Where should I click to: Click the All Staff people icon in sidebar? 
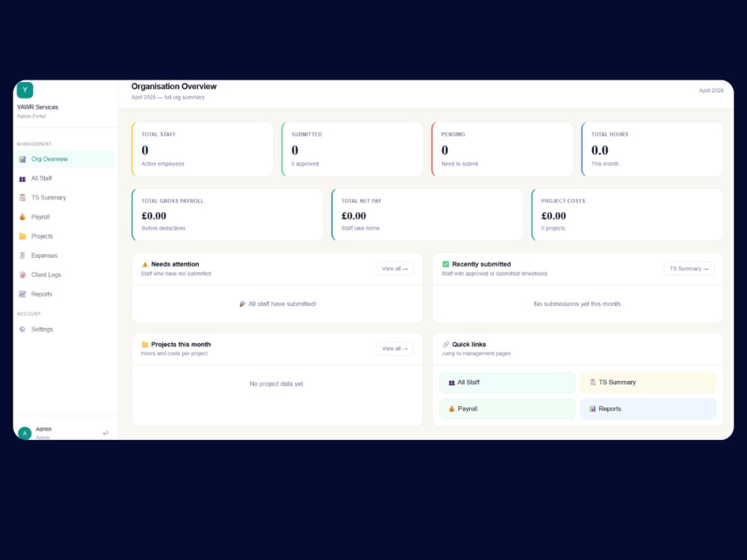(x=22, y=178)
